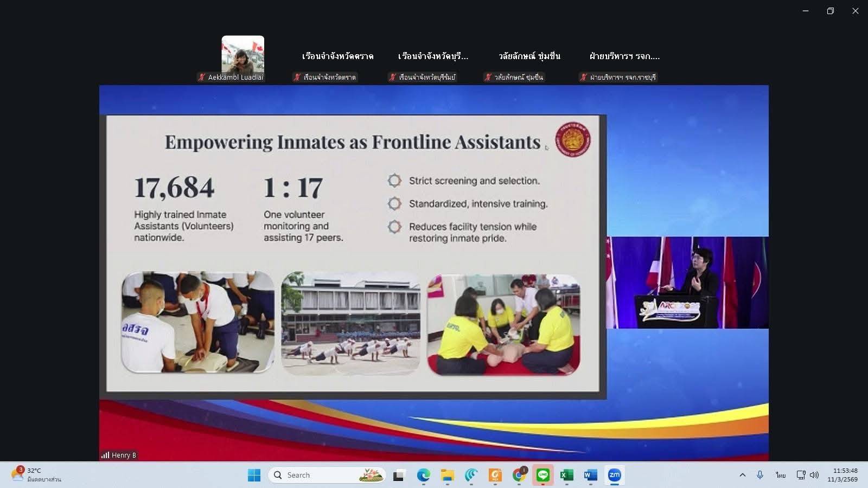Open the Windows Start menu
The height and width of the screenshot is (488, 868).
[254, 475]
